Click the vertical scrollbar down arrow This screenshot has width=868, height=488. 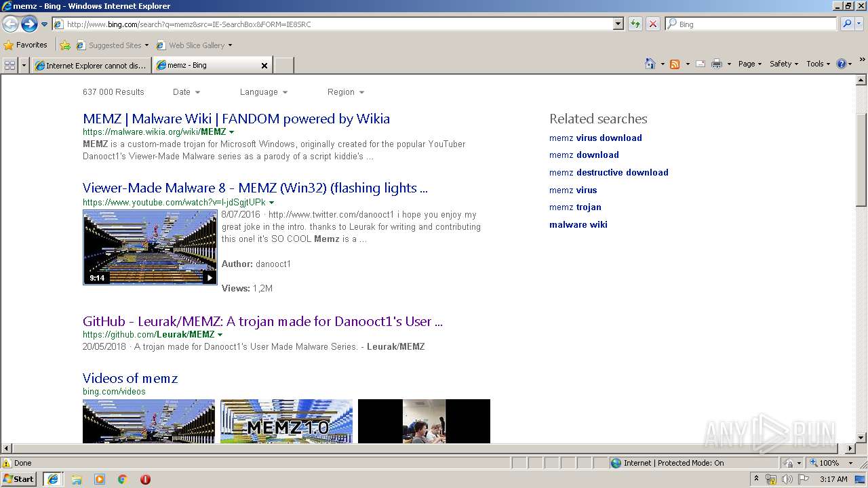(x=861, y=437)
